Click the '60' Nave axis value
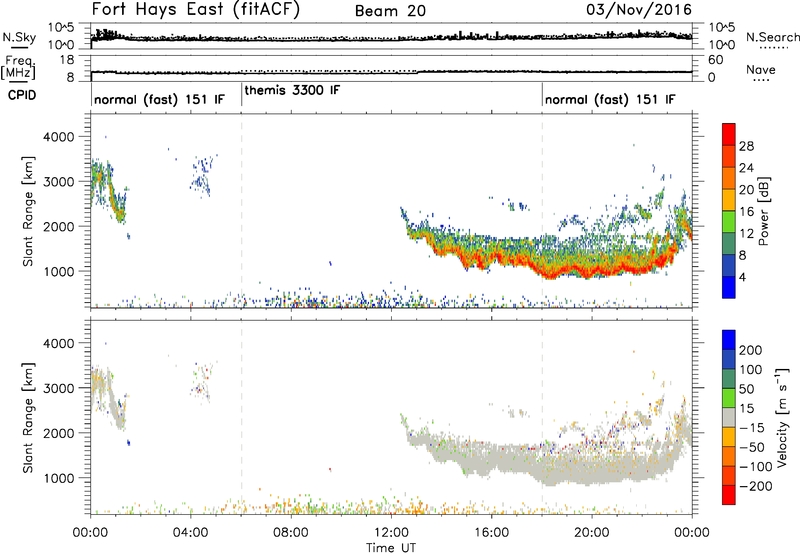The height and width of the screenshot is (554, 800). [x=716, y=60]
